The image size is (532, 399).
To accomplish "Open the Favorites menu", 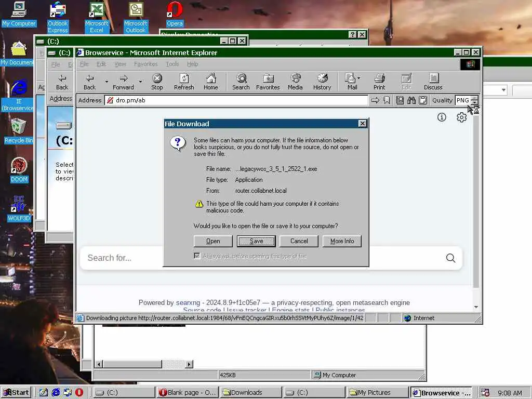I will tap(145, 64).
